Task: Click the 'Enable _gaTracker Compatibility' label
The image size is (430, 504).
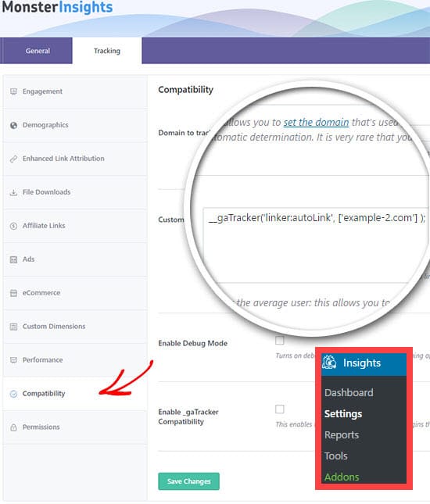Action: 188,417
